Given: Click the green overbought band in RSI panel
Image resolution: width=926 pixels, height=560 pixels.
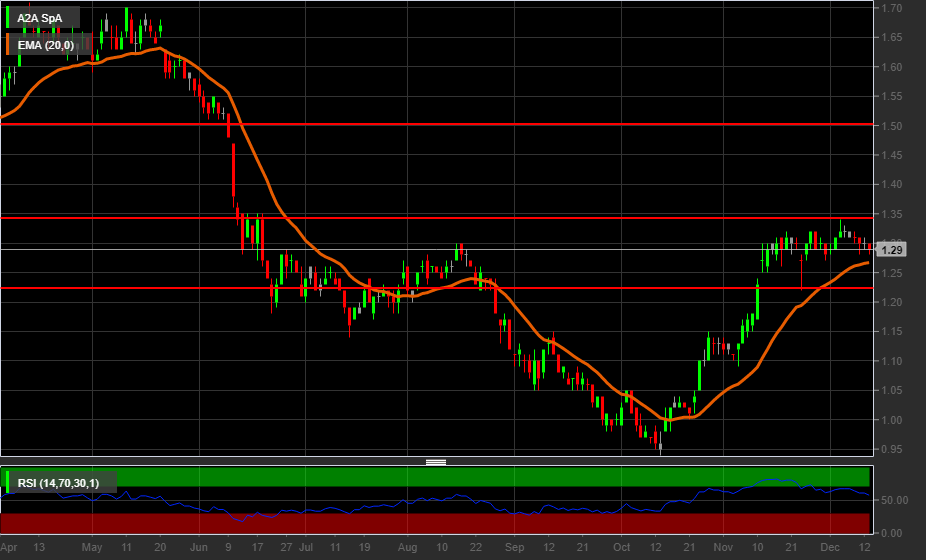Looking at the screenshot, I should click(500, 476).
